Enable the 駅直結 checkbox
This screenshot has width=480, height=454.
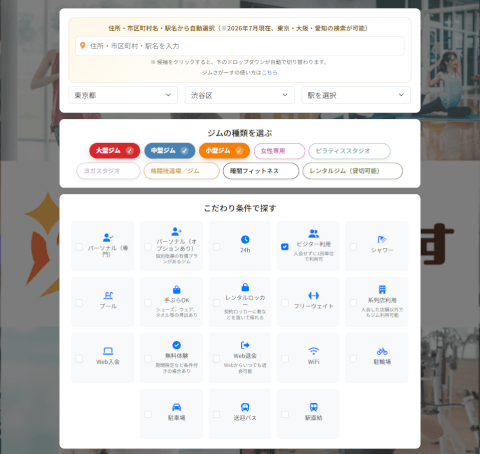[285, 414]
